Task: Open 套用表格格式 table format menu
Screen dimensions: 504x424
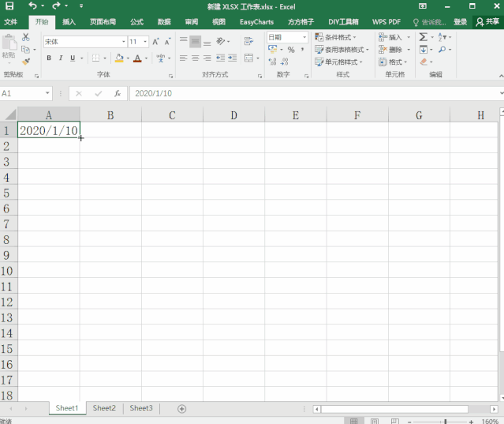Action: 342,50
